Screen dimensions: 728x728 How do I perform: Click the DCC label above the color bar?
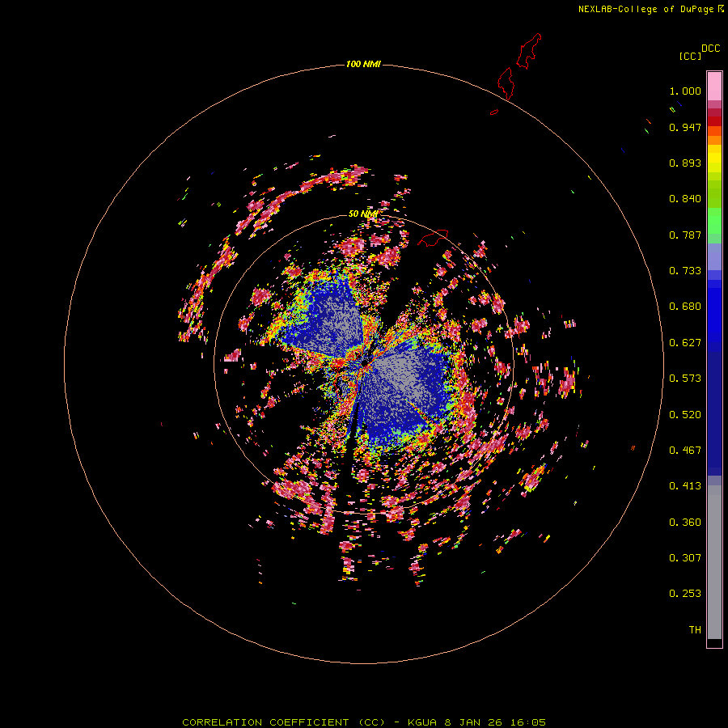coord(711,49)
